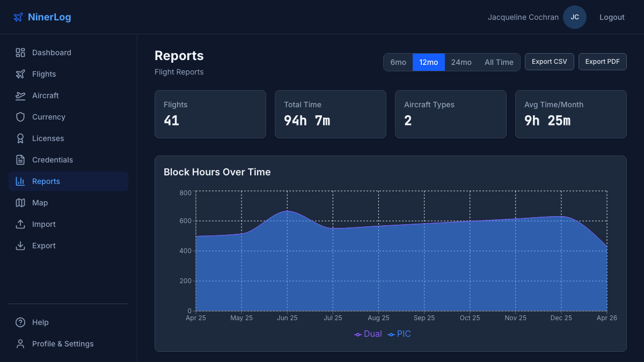Click the Export download icon

pyautogui.click(x=20, y=246)
